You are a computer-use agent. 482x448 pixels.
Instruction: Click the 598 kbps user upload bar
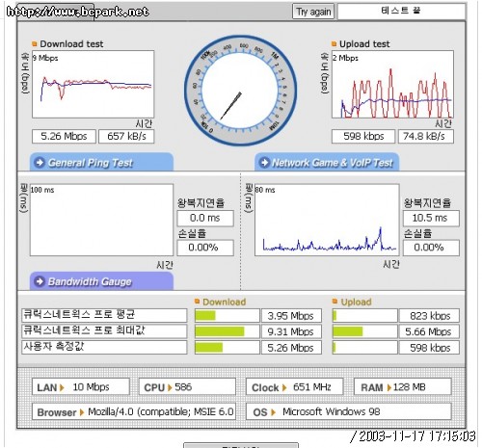(x=364, y=348)
